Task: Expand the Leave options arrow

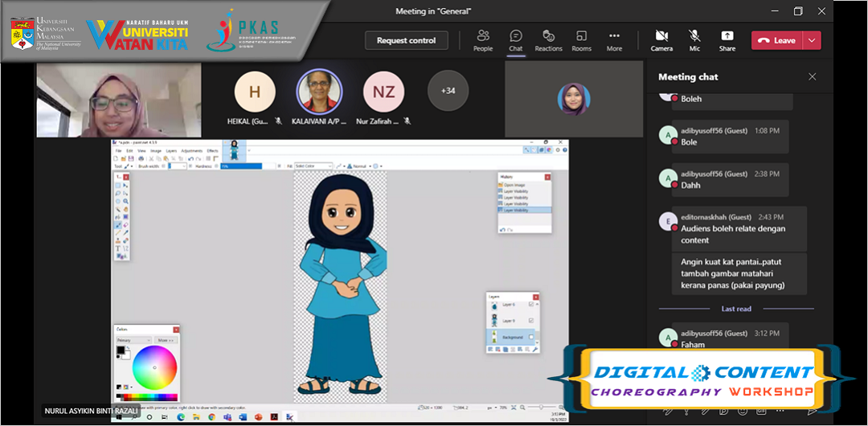Action: coord(813,40)
